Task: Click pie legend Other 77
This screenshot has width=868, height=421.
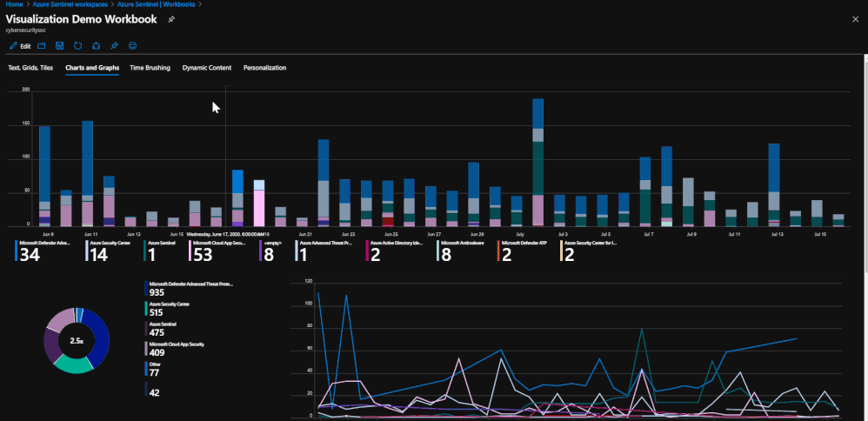Action: click(153, 369)
